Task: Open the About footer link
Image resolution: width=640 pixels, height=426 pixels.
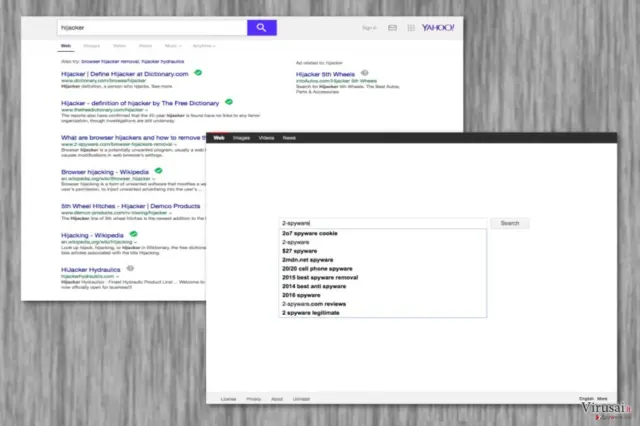Action: pos(277,399)
